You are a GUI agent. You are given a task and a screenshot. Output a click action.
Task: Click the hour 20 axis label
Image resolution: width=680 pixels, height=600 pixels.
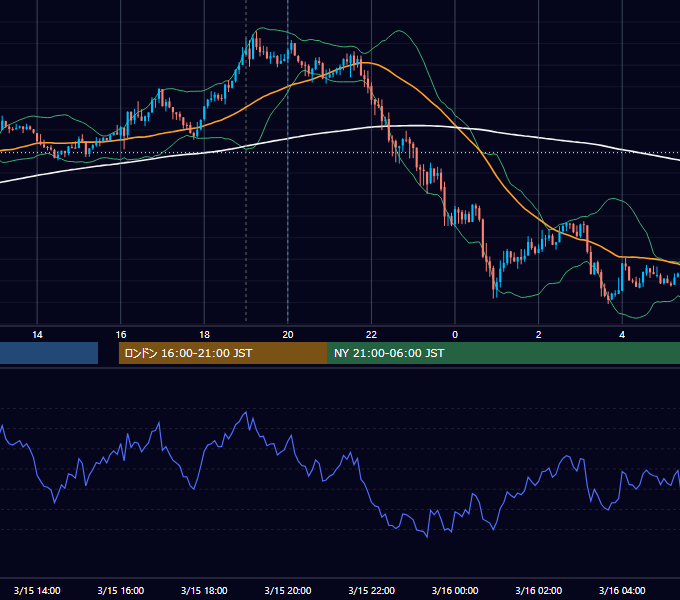coord(288,335)
